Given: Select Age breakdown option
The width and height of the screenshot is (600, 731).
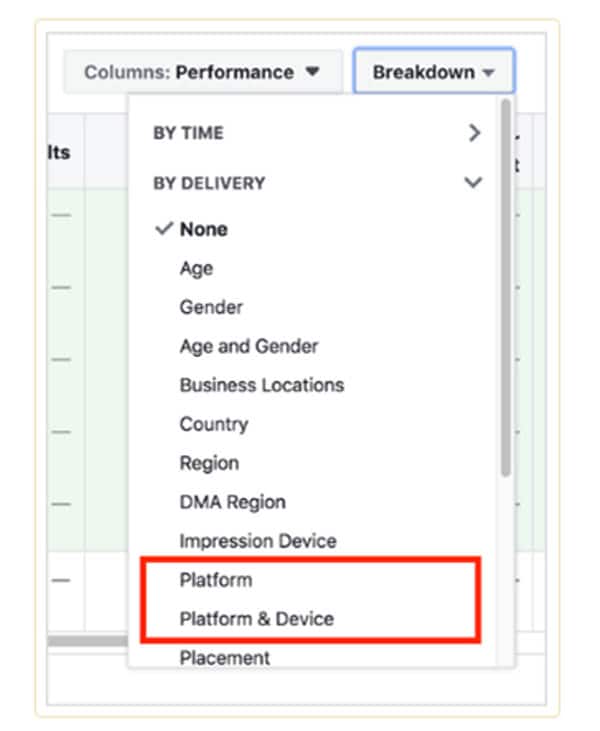Looking at the screenshot, I should click(x=196, y=268).
